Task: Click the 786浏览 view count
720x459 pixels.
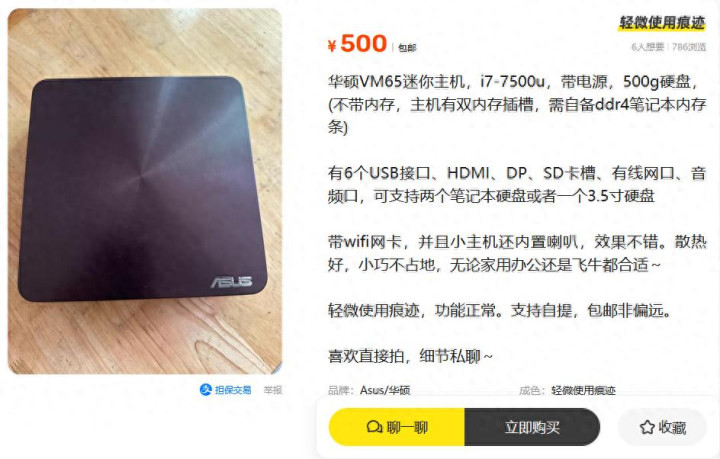Action: coord(689,47)
